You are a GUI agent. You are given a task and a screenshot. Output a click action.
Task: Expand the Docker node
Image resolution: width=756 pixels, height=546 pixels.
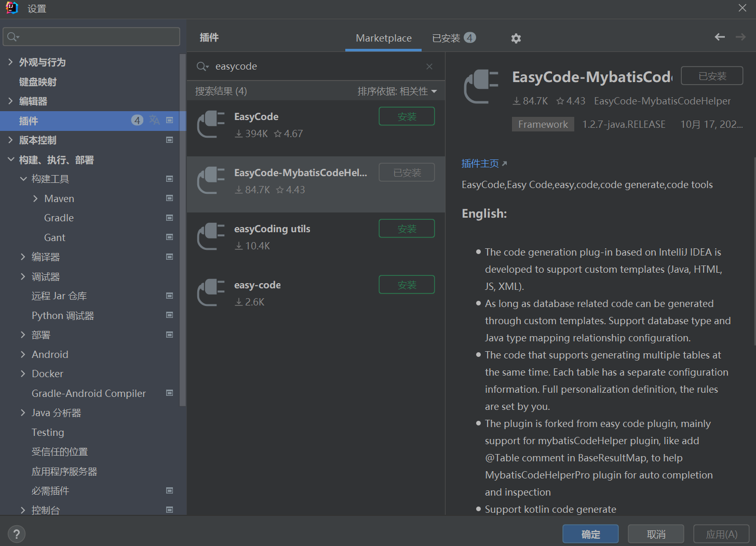(23, 374)
